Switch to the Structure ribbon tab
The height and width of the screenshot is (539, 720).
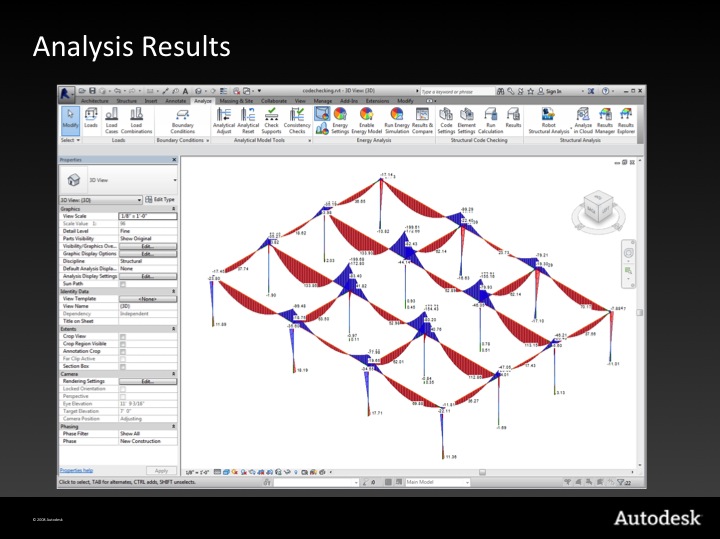tap(126, 101)
